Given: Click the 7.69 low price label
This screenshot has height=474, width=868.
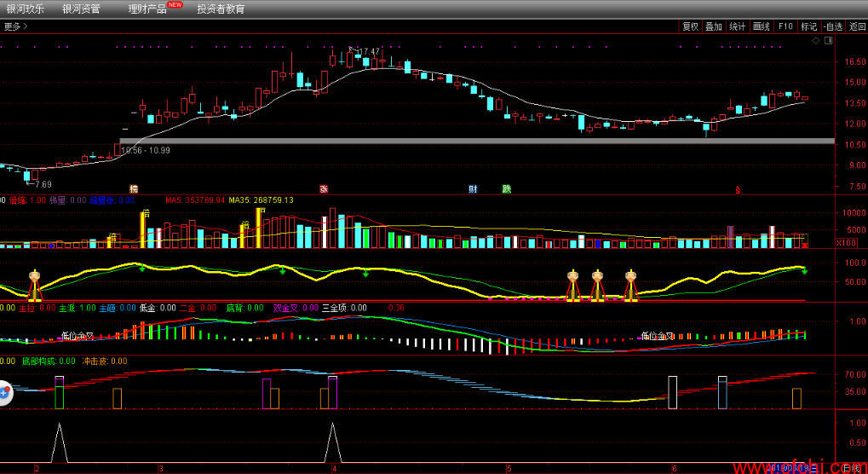Looking at the screenshot, I should (x=42, y=184).
